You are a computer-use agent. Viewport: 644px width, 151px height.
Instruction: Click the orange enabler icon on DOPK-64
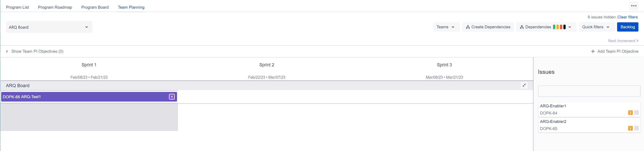tap(630, 113)
